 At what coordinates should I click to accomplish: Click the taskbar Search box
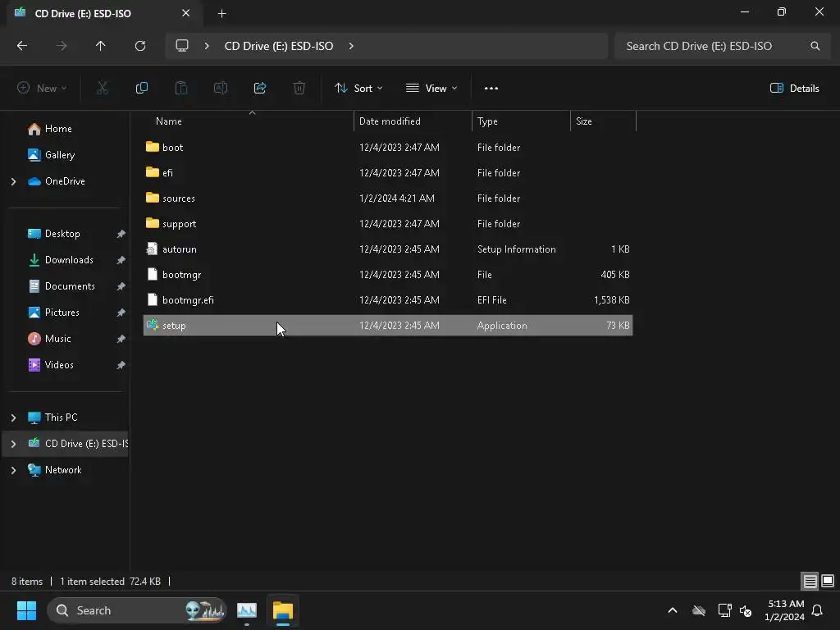point(137,610)
